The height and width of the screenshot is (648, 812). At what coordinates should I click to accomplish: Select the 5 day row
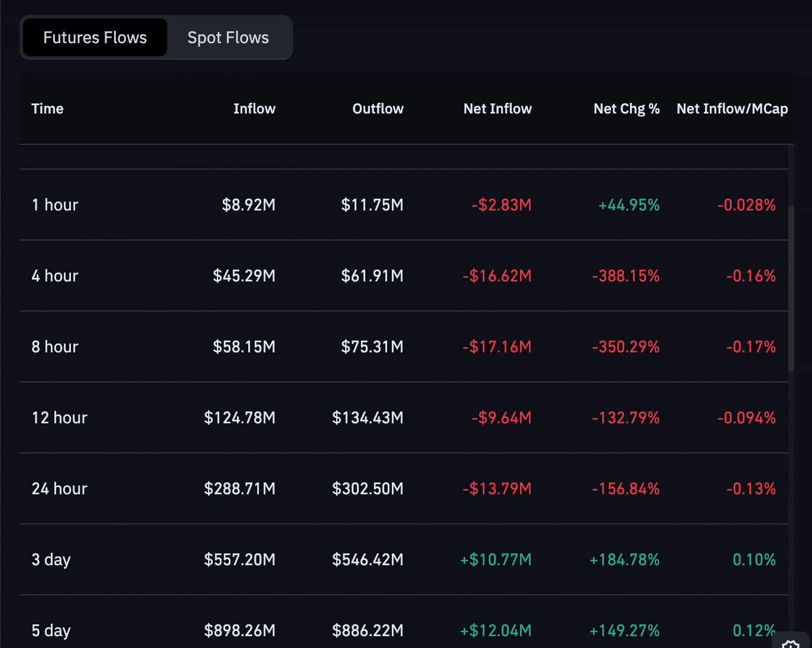coord(51,630)
